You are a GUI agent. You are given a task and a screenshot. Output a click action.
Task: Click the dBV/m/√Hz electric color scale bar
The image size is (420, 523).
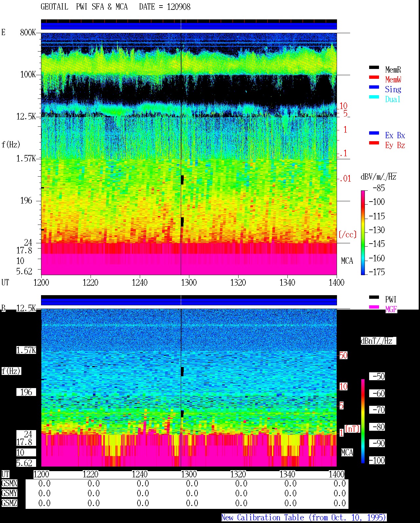363,232
